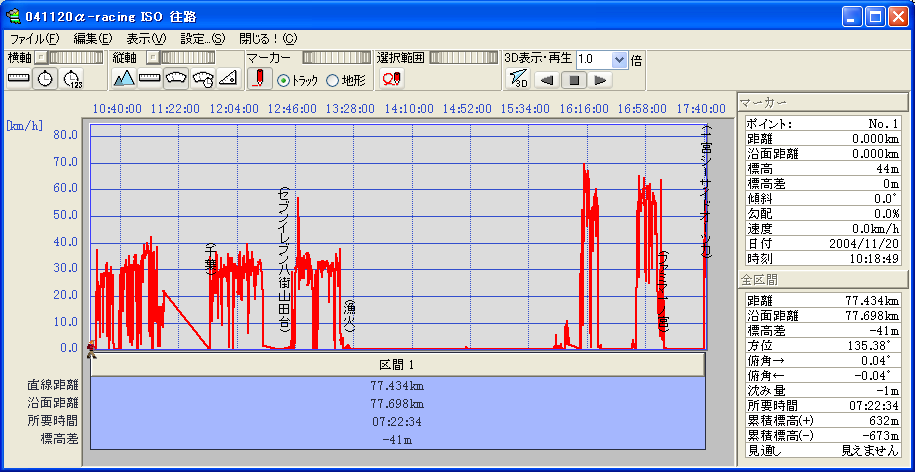The width and height of the screenshot is (915, 472).
Task: Select the distance ruler horizontal axis icon
Action: 19,78
